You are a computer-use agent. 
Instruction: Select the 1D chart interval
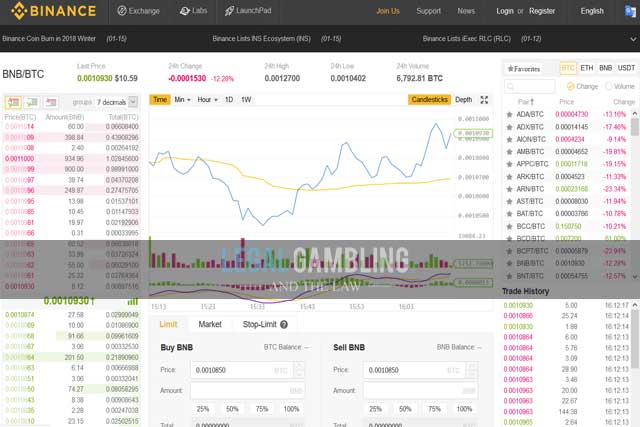[229, 100]
